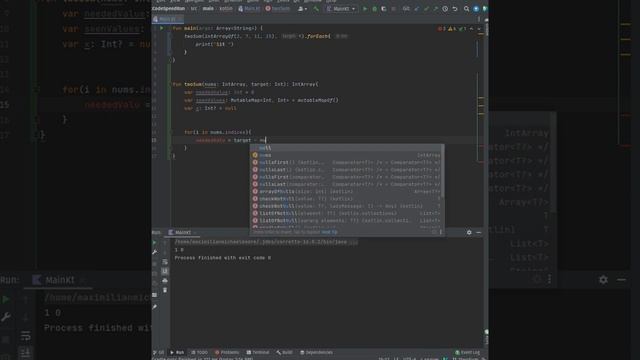Click the 'main' breadcrumb in navigation bar
The image size is (640, 360).
208,9
